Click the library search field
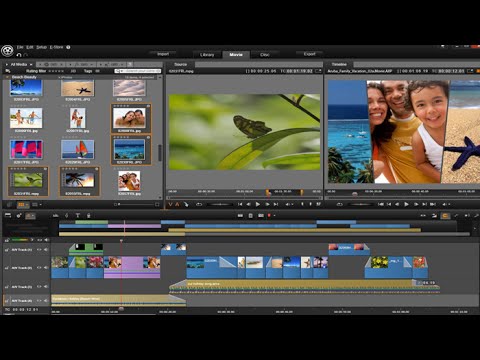 138,71
